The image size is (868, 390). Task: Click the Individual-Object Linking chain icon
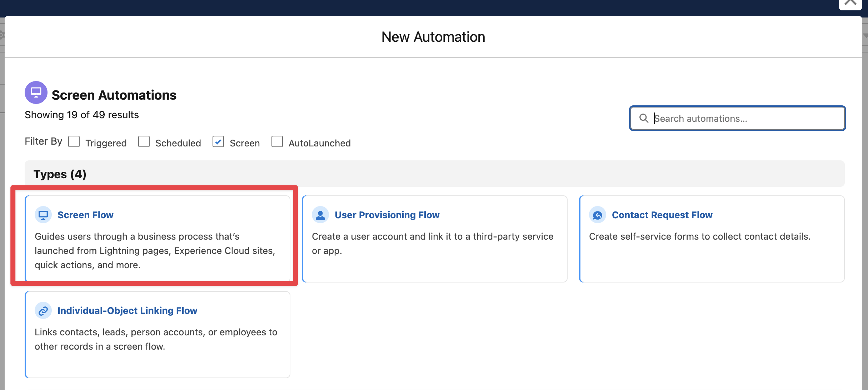tap(43, 311)
